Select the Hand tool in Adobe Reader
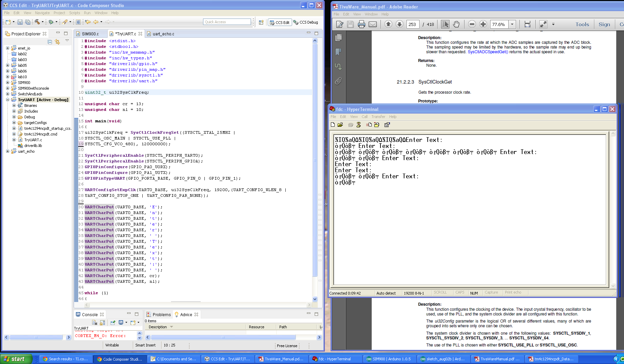624x364 pixels. click(456, 24)
